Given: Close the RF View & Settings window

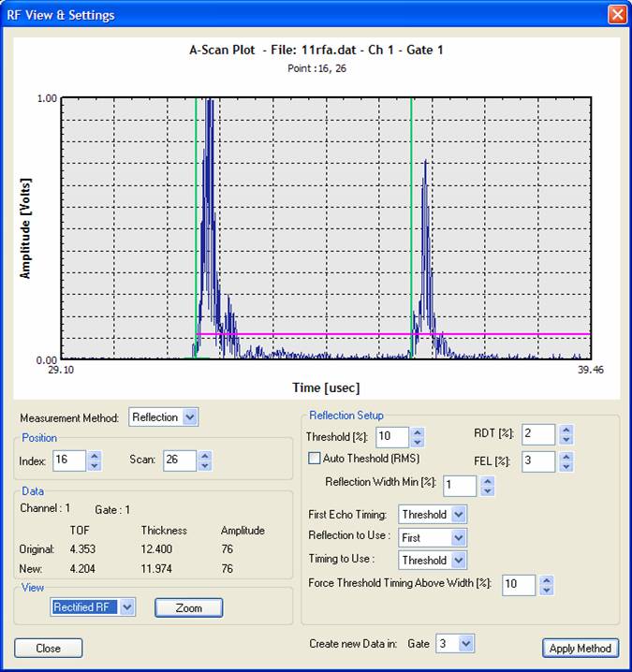Looking at the screenshot, I should (x=616, y=15).
